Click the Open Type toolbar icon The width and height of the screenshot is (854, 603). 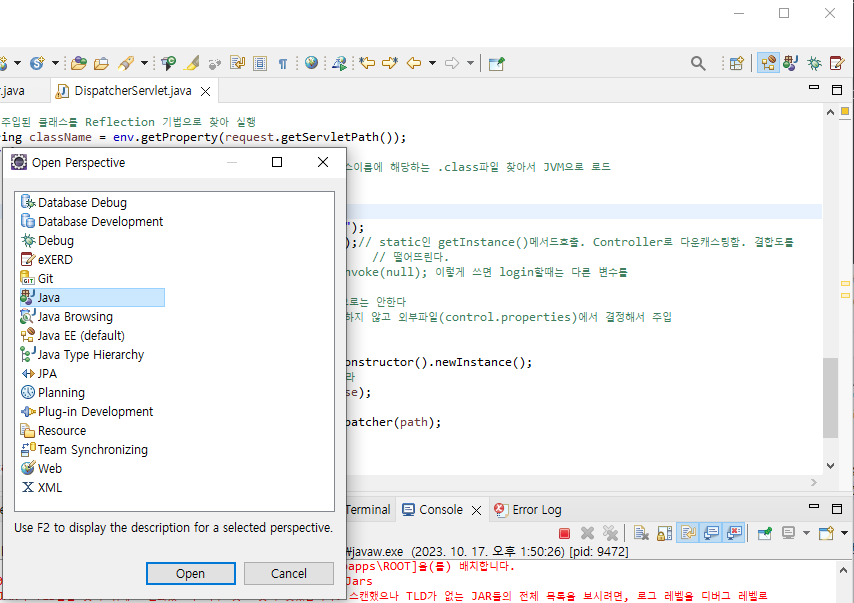78,63
